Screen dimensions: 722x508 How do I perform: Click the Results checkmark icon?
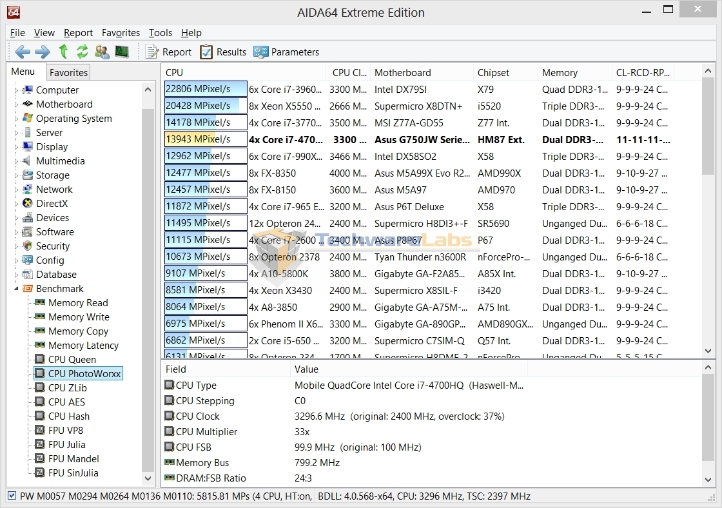tap(206, 52)
